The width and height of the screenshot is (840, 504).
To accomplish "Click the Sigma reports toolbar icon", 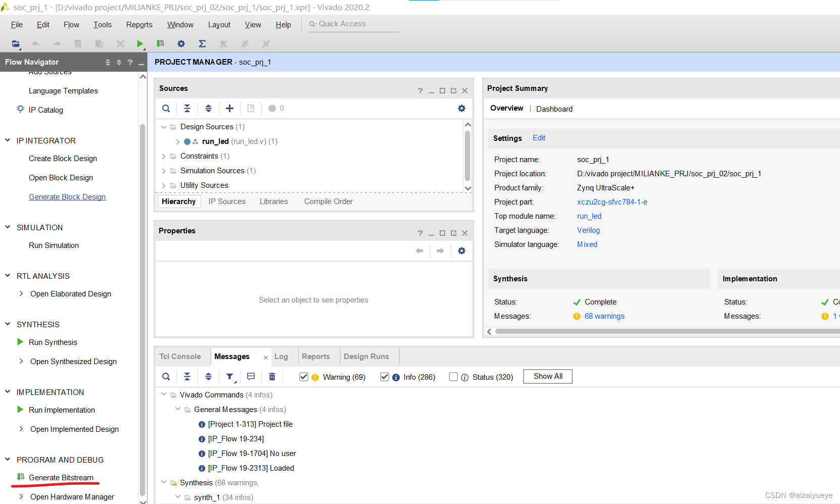I will point(202,44).
